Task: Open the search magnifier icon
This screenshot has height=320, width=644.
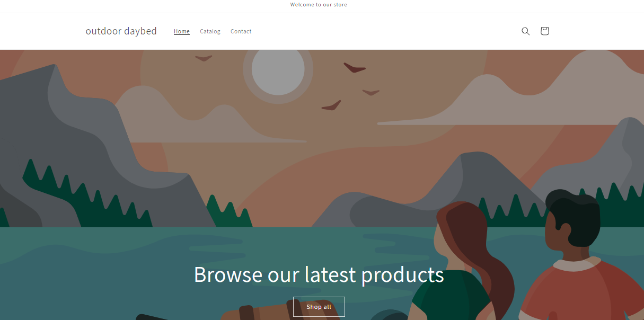Action: [525, 31]
